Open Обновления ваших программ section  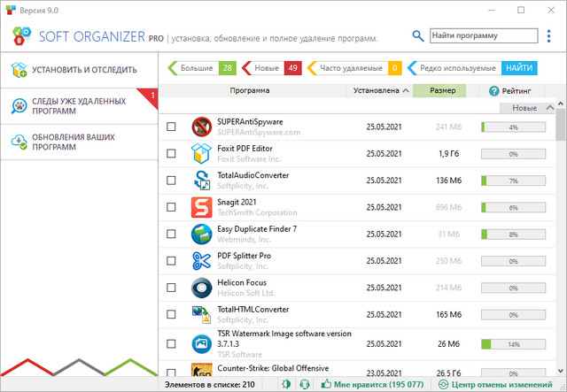(x=80, y=142)
